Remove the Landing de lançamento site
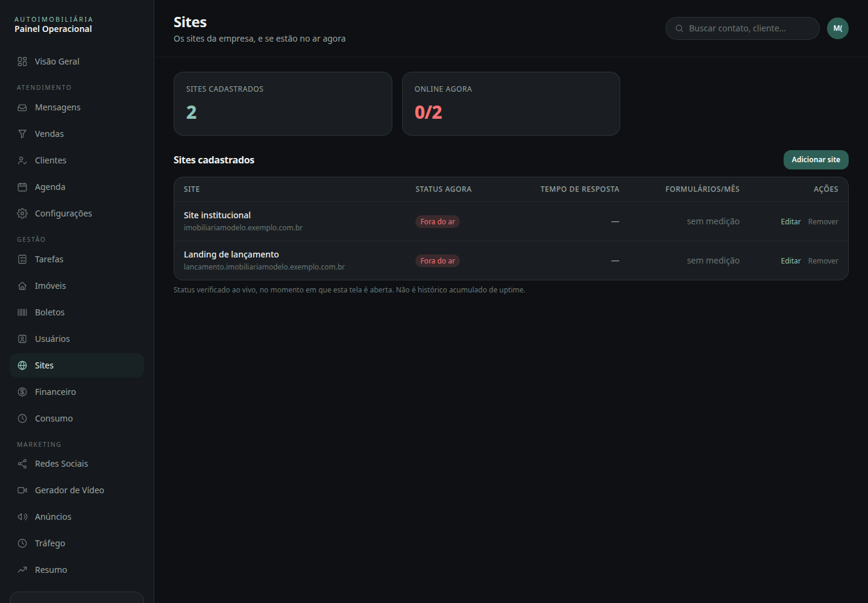This screenshot has height=603, width=868. pyautogui.click(x=823, y=261)
